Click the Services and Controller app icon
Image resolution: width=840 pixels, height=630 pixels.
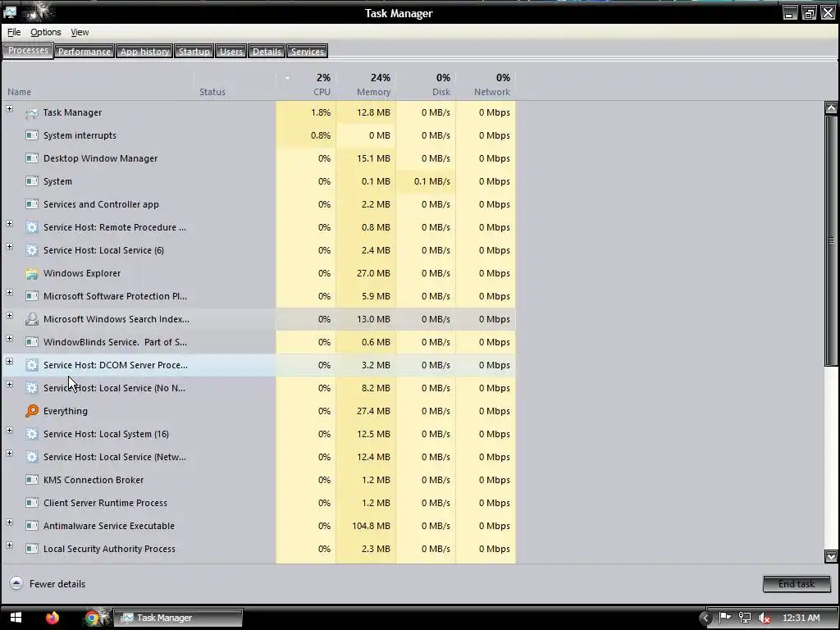(32, 204)
